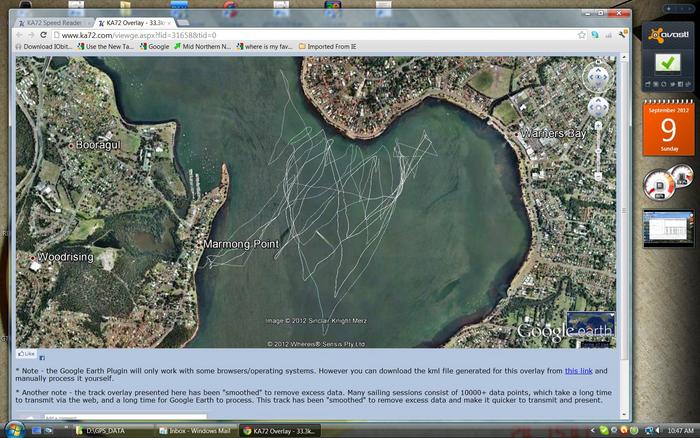Switch to the KA72 Speed Reader tab
700x438 pixels.
pyautogui.click(x=50, y=21)
